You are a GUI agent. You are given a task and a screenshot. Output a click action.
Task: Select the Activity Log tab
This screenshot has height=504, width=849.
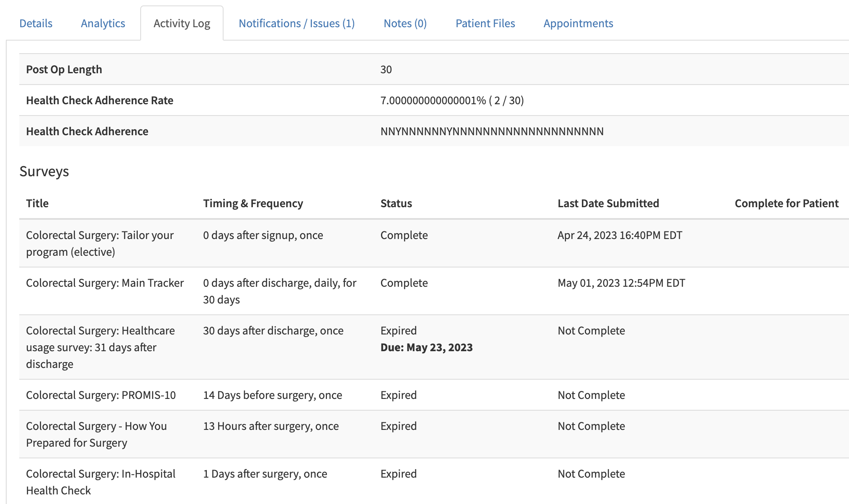[182, 23]
